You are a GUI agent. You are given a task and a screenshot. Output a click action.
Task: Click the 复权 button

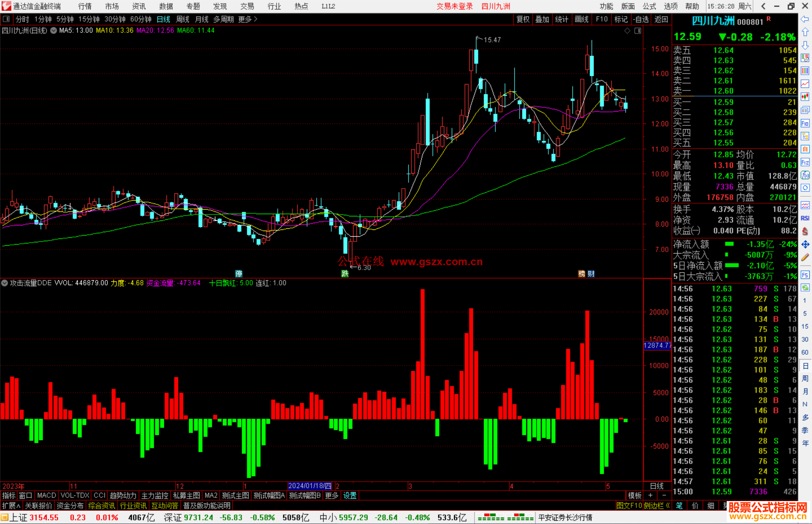pos(523,19)
